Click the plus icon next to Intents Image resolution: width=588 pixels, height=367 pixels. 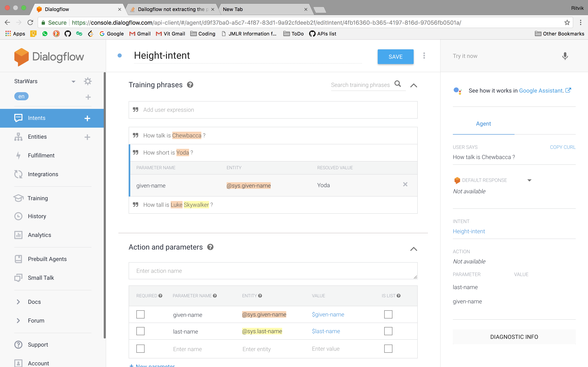[x=87, y=118]
